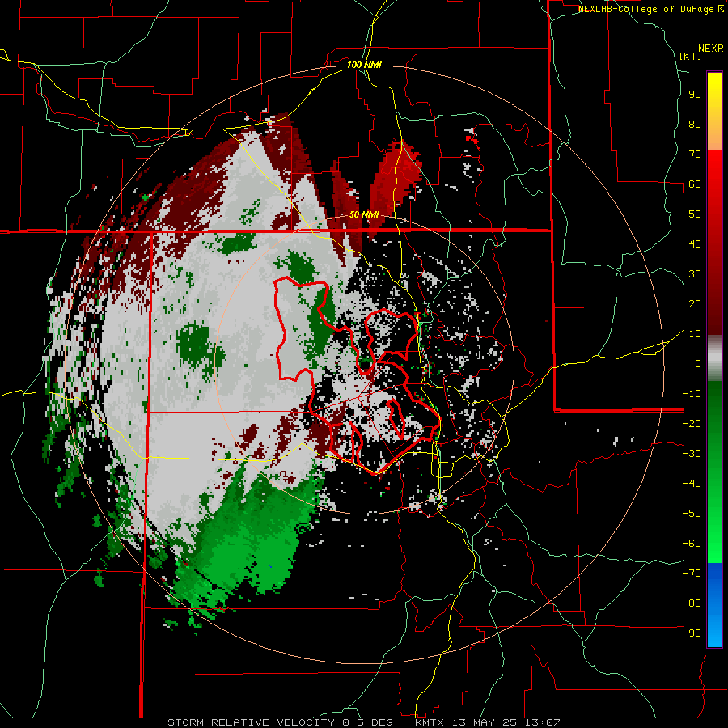Select the -20 value on velocity scale
This screenshot has height=728, width=728.
(692, 423)
